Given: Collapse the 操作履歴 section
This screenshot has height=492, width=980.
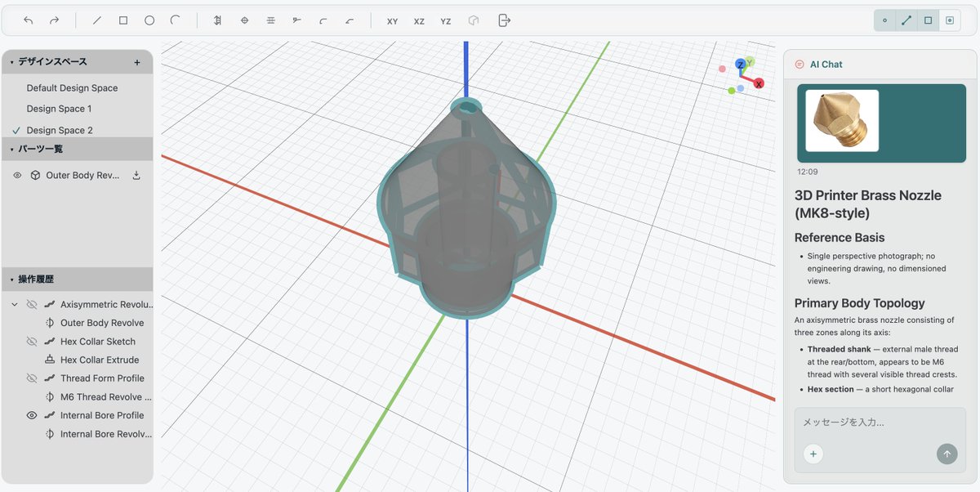Looking at the screenshot, I should coord(12,280).
